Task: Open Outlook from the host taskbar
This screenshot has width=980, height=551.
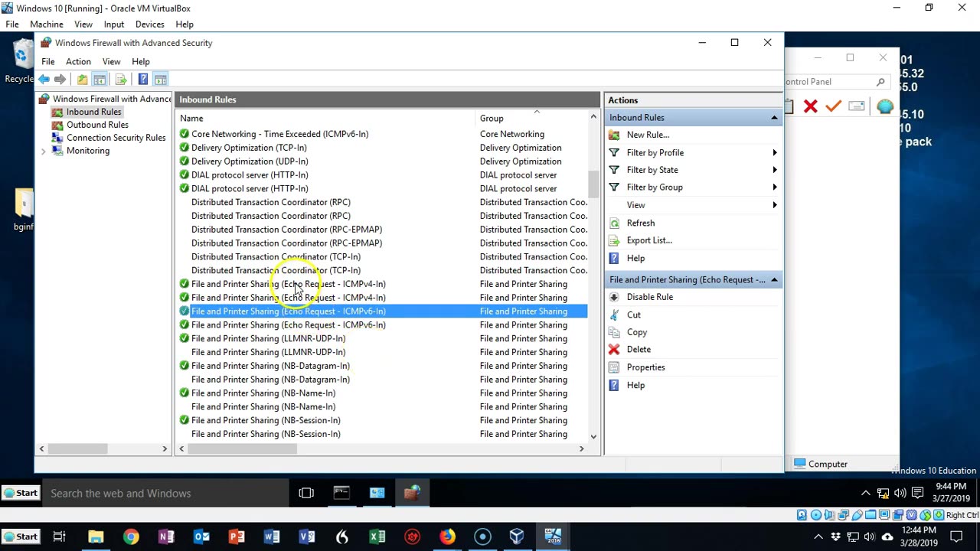Action: click(x=201, y=536)
